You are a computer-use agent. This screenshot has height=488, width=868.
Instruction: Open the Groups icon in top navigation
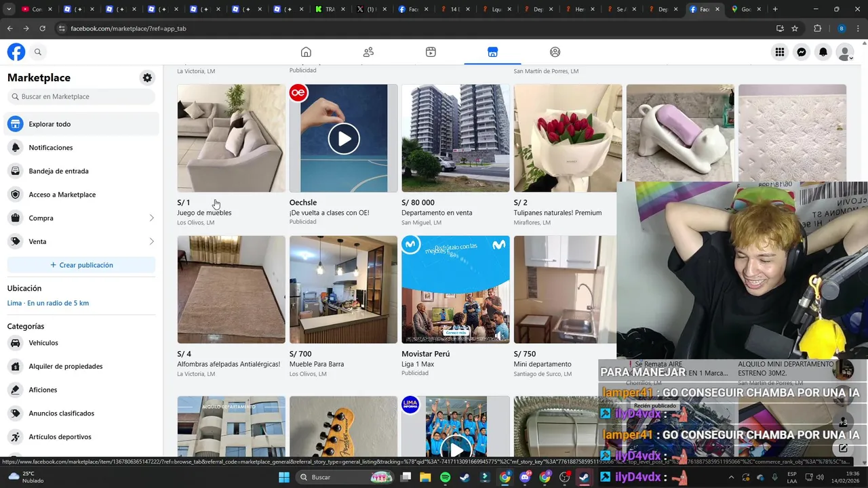(x=555, y=52)
